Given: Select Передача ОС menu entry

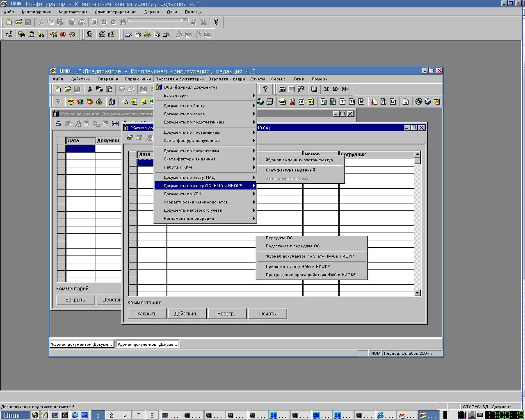Looking at the screenshot, I should pyautogui.click(x=311, y=238).
